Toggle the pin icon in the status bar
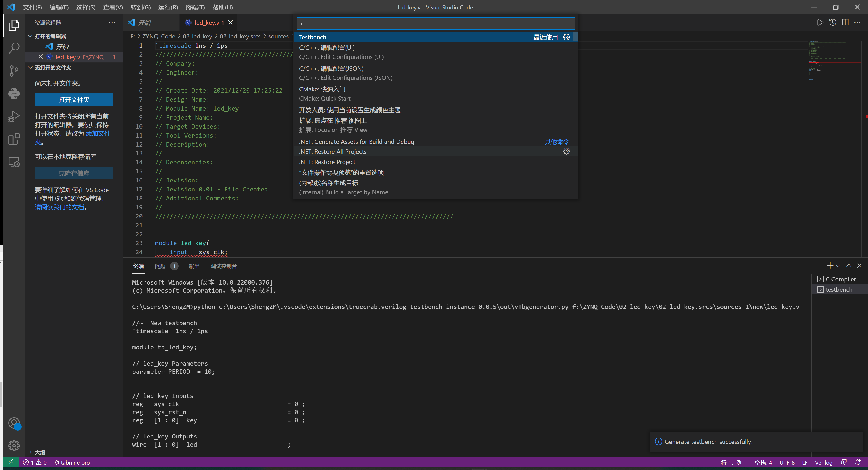 [844, 462]
